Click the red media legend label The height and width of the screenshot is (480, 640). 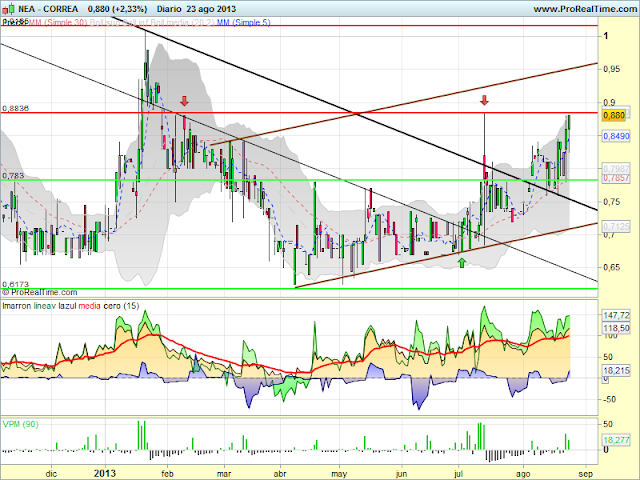pyautogui.click(x=89, y=306)
